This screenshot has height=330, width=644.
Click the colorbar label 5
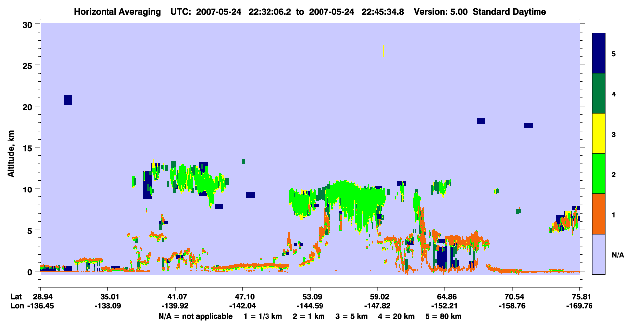[x=614, y=54]
